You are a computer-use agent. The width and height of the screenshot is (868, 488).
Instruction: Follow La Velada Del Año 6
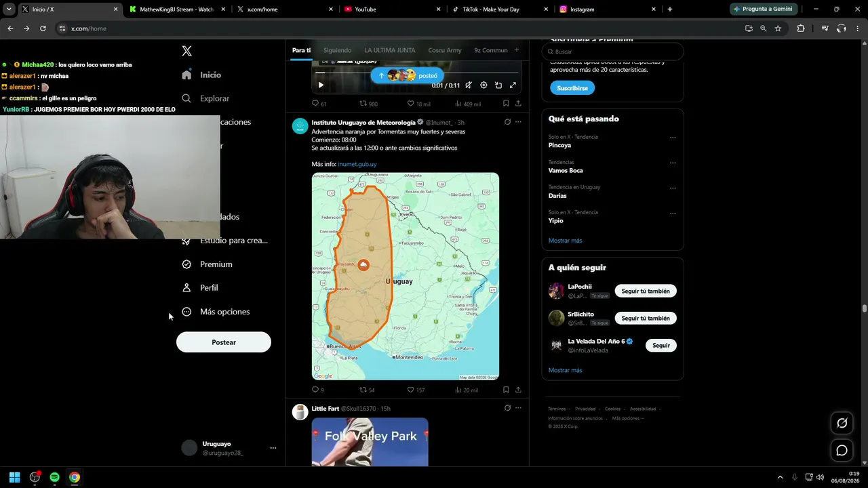(661, 346)
